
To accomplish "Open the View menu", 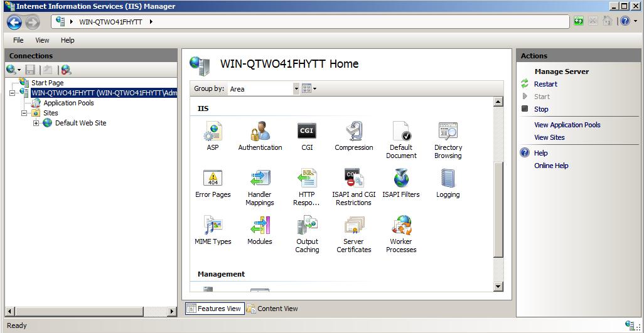I will coord(42,40).
